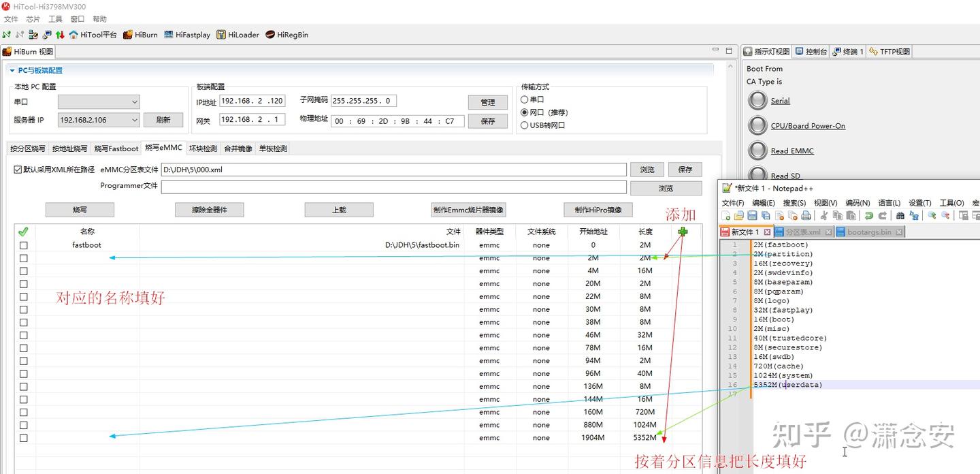Image resolution: width=980 pixels, height=474 pixels.
Task: Click the 上载 upload button
Action: [339, 210]
